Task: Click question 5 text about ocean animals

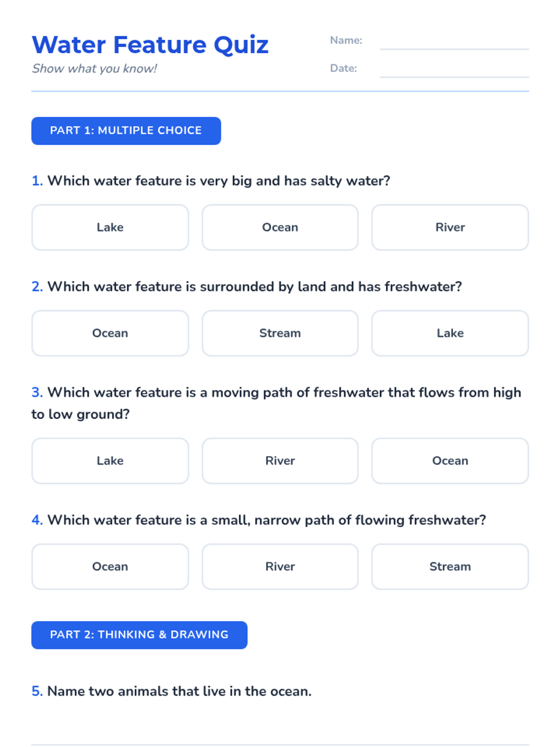Action: [x=179, y=691]
